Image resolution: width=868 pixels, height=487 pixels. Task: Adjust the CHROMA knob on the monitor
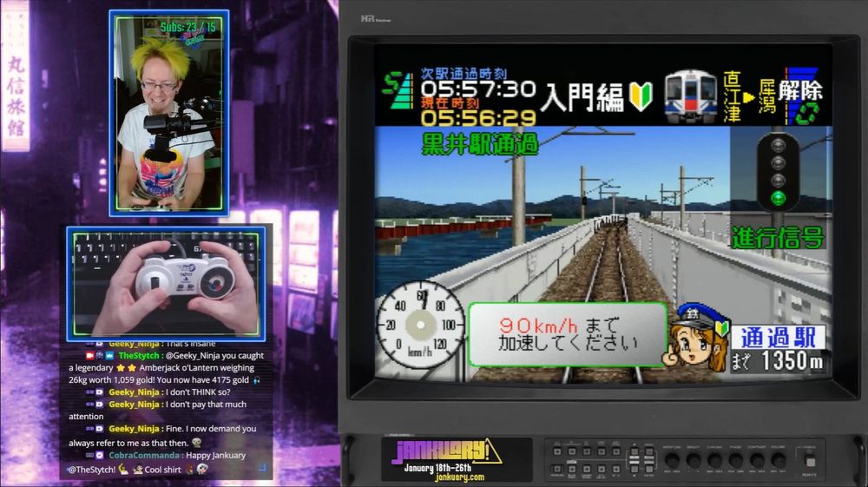(x=714, y=460)
